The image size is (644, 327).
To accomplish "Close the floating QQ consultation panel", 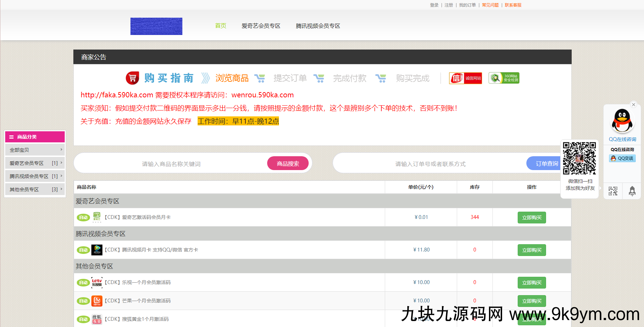I will (x=634, y=105).
